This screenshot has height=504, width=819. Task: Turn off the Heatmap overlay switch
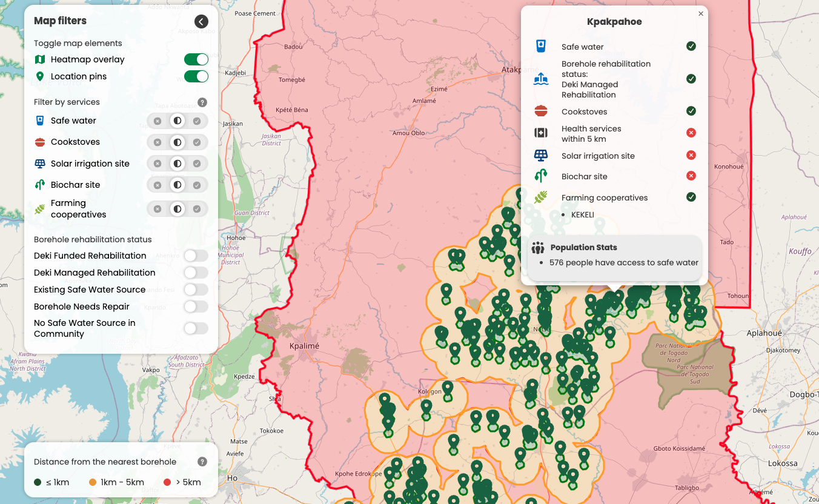(196, 59)
